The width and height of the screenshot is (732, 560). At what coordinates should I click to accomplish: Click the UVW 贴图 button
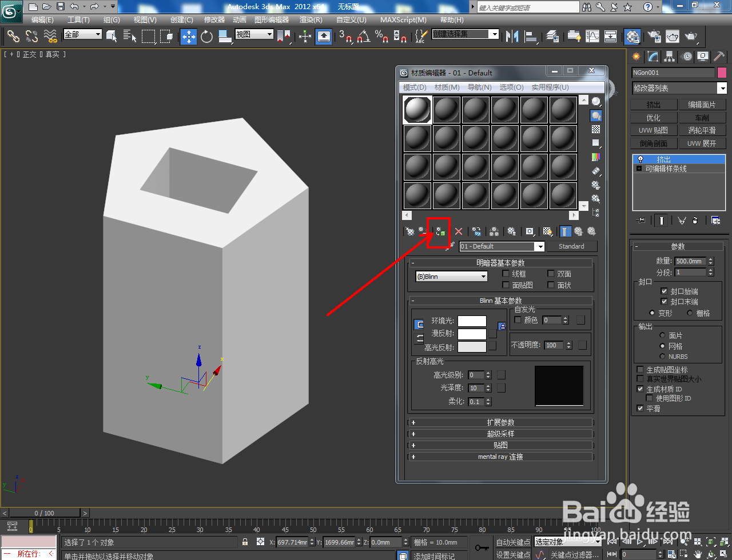coord(654,130)
